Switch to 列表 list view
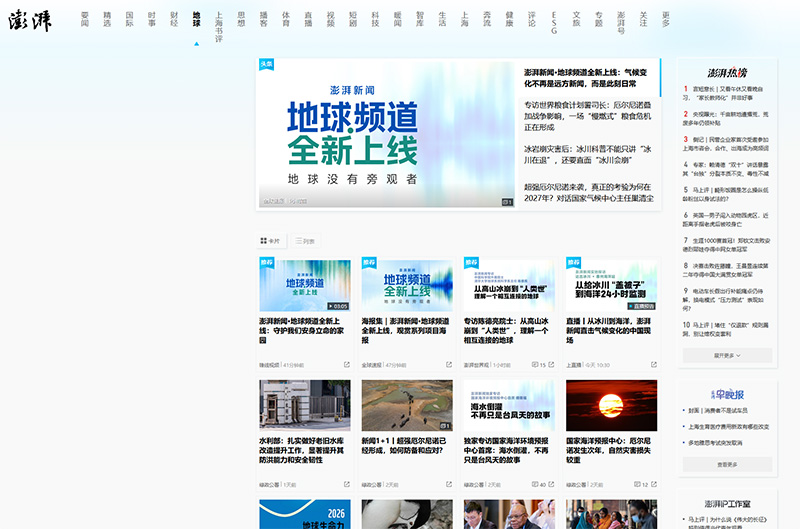Screen dimensions: 800x529 (305, 241)
